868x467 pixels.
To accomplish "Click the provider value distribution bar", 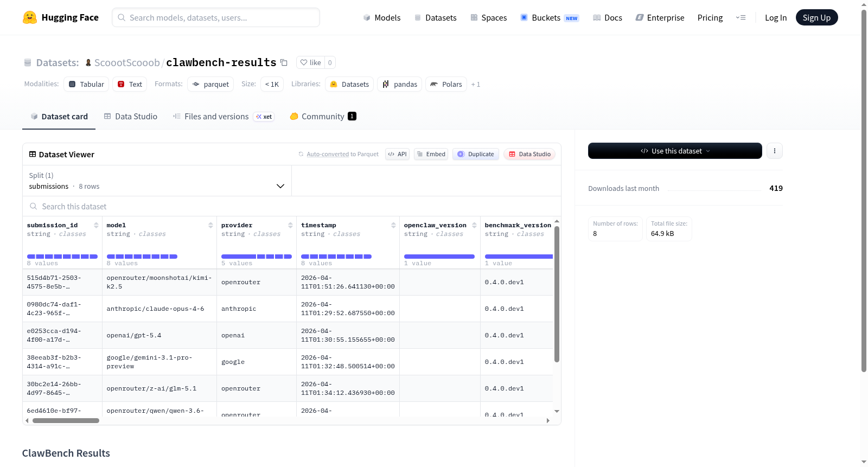I will pos(257,257).
